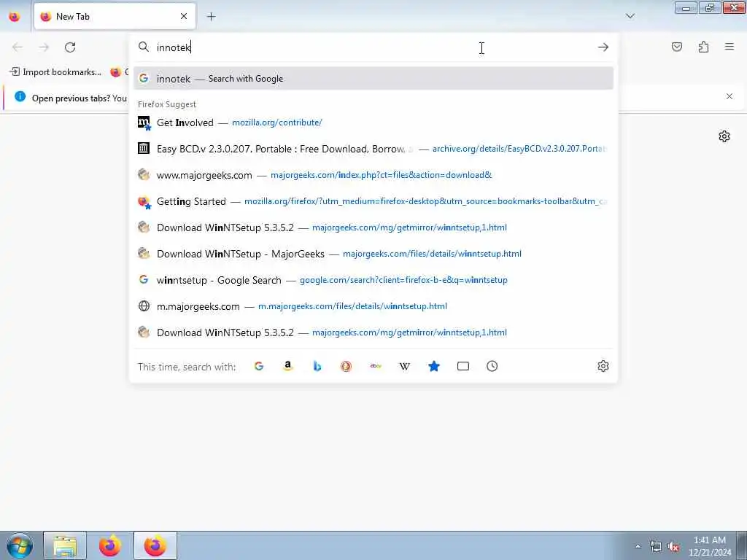747x560 pixels.
Task: Open the Getting Started mozilla.org suggestion
Action: [x=373, y=201]
